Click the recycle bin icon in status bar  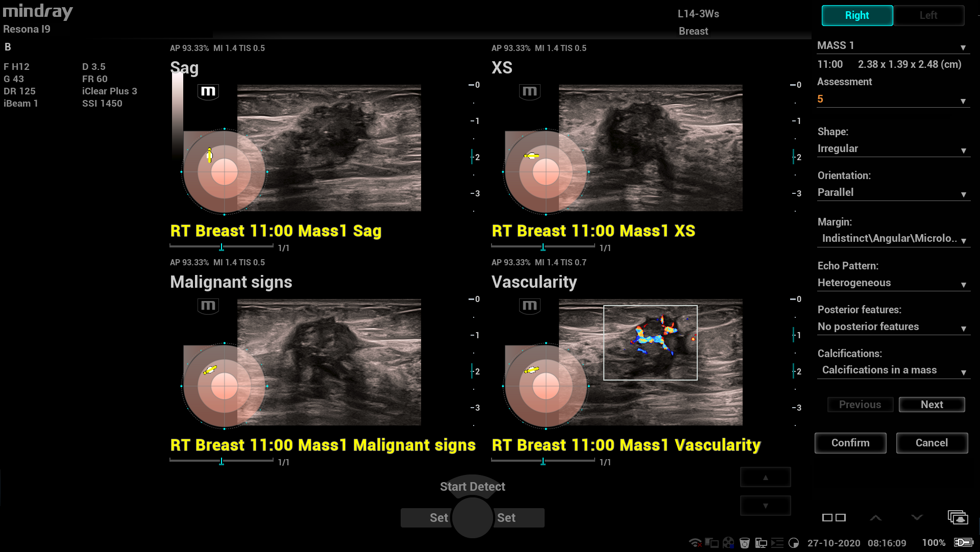click(745, 543)
